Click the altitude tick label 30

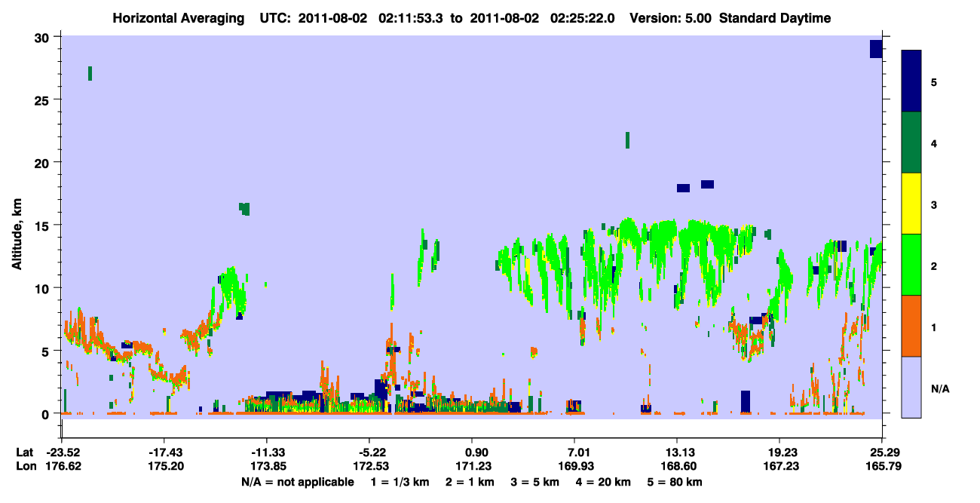[44, 38]
